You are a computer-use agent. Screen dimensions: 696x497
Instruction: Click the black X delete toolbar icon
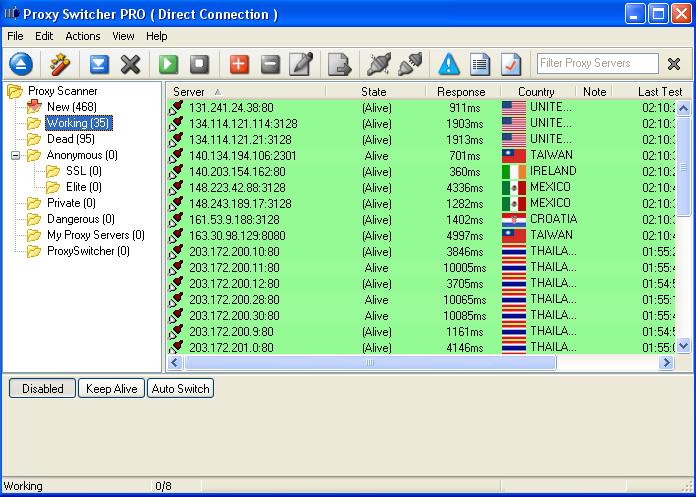tap(130, 64)
